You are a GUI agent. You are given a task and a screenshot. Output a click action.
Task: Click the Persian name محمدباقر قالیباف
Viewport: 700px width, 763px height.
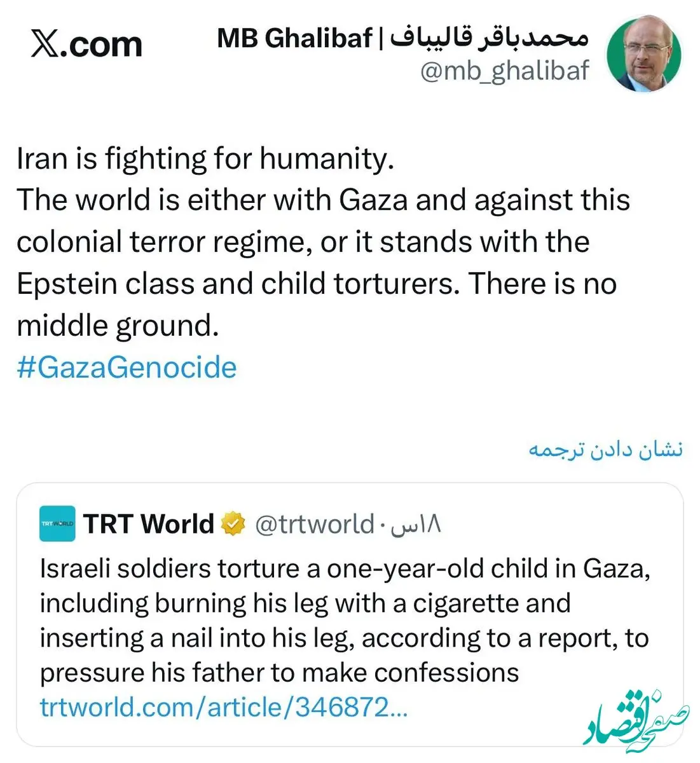[x=488, y=37]
